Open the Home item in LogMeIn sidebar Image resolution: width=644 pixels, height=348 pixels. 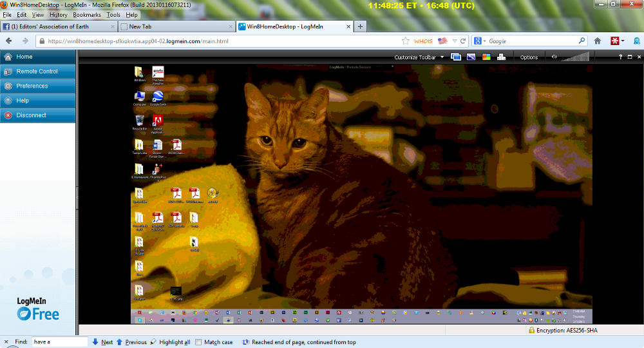[x=38, y=57]
